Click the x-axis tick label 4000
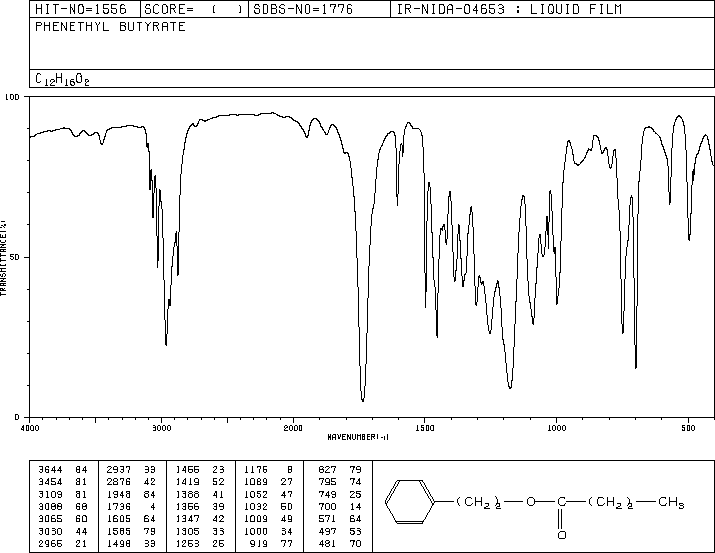This screenshot has width=715, height=553. 30,428
